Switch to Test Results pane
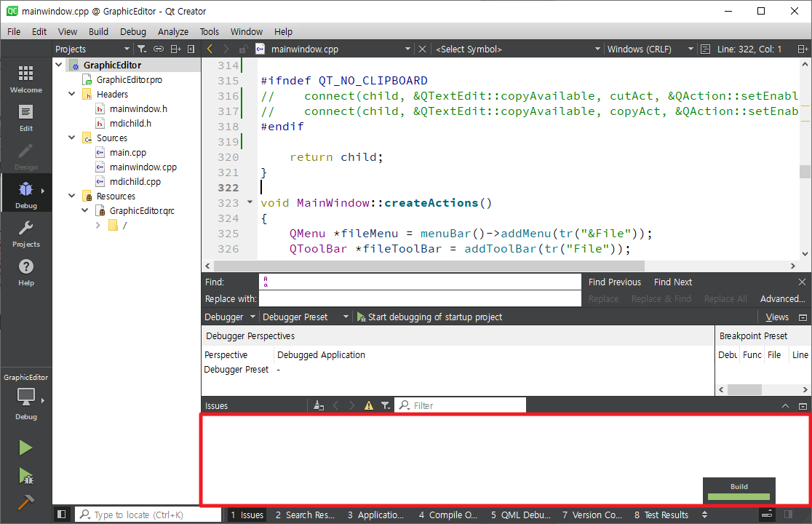Screen dimensions: 812x524 coord(661,515)
